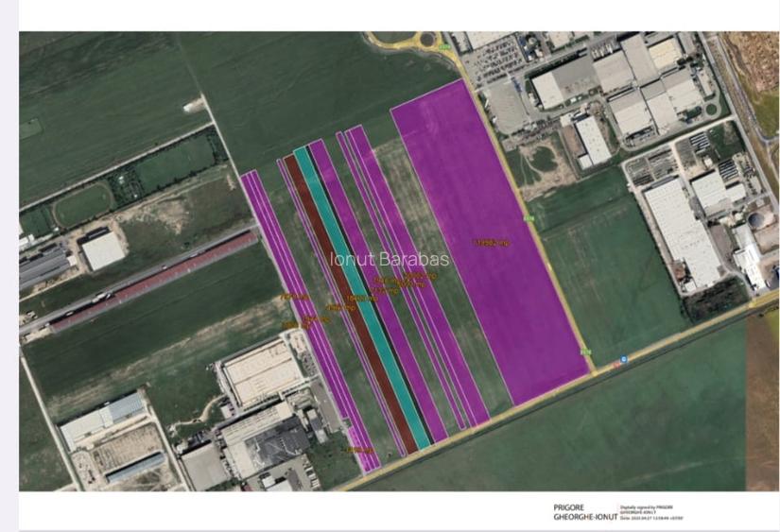
Task: Click the large white warehouse on the right
Action: click(x=681, y=232)
